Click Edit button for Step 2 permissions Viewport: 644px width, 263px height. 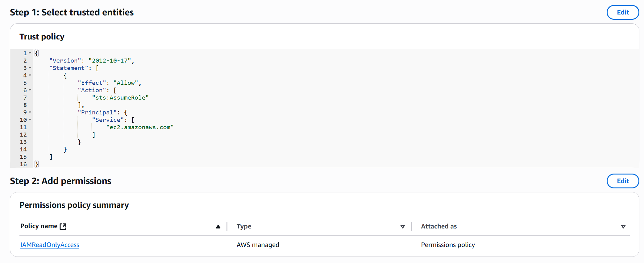(622, 181)
